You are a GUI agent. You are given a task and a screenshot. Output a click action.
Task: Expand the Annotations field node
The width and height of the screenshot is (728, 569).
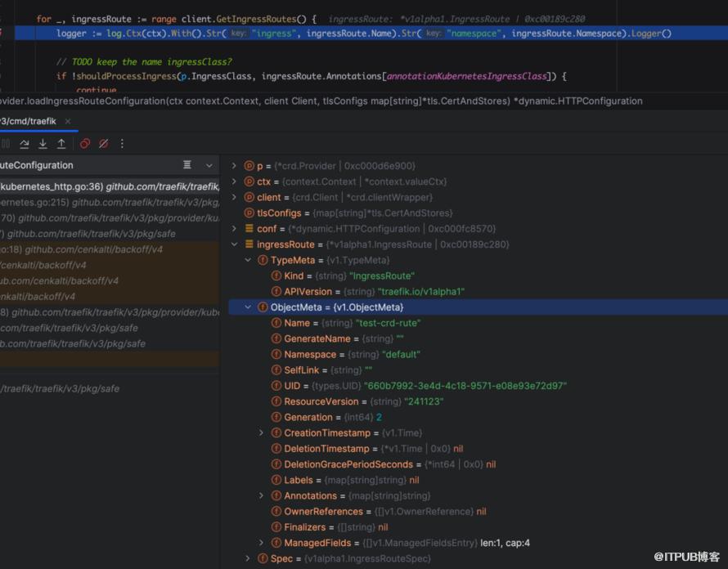[262, 495]
